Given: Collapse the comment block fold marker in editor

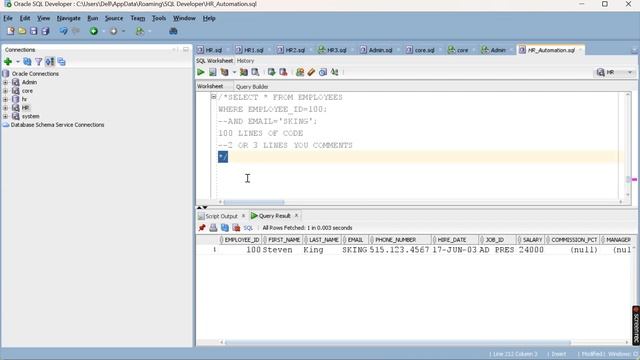Looking at the screenshot, I should pos(213,97).
